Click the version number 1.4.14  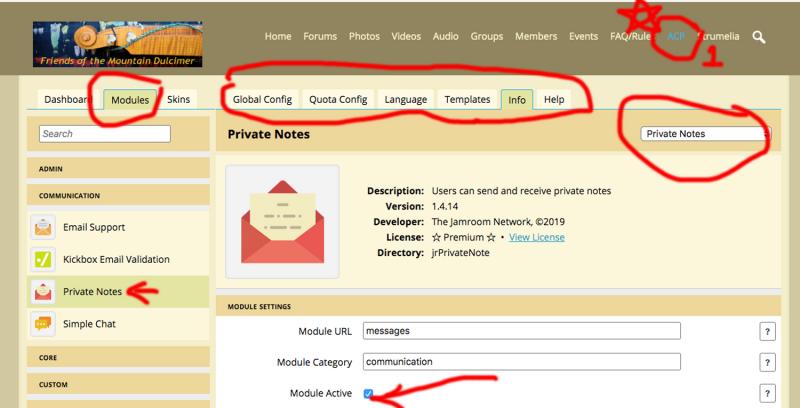coord(445,207)
